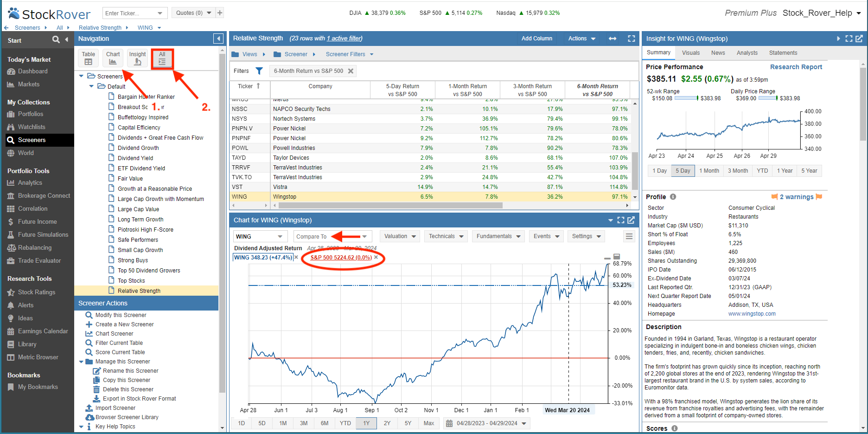Click the Add Column button
Viewport: 868px width, 434px height.
[536, 39]
